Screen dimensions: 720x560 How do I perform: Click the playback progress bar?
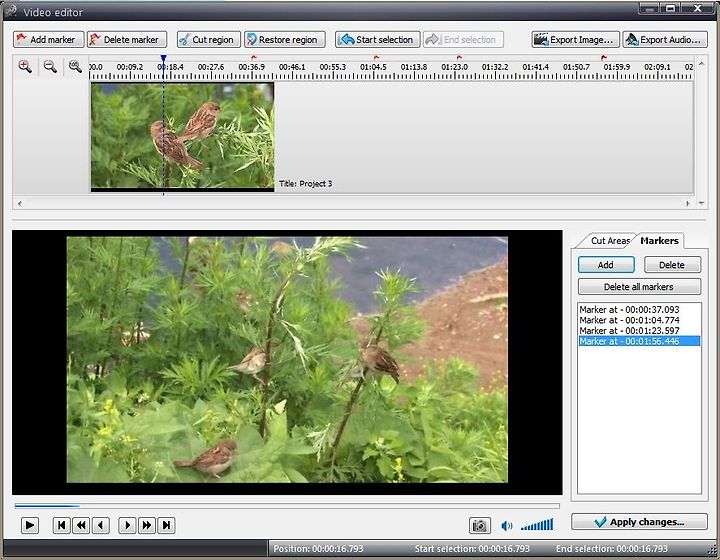tap(287, 506)
